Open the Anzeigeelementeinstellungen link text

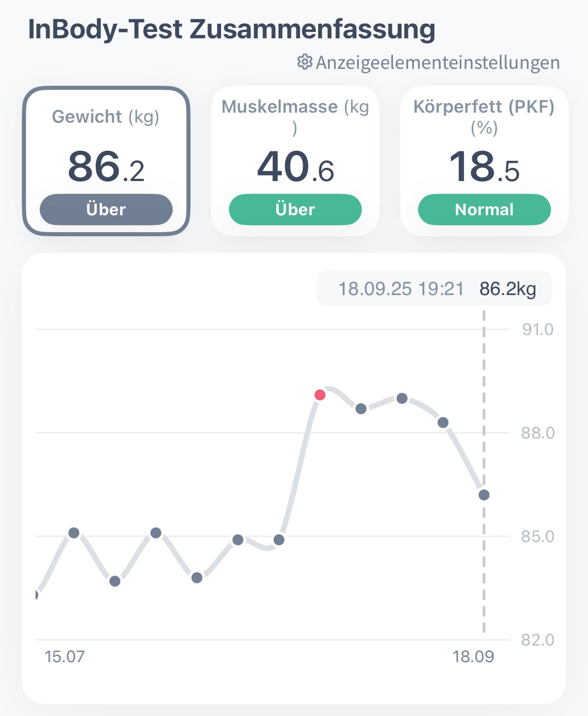pyautogui.click(x=438, y=62)
